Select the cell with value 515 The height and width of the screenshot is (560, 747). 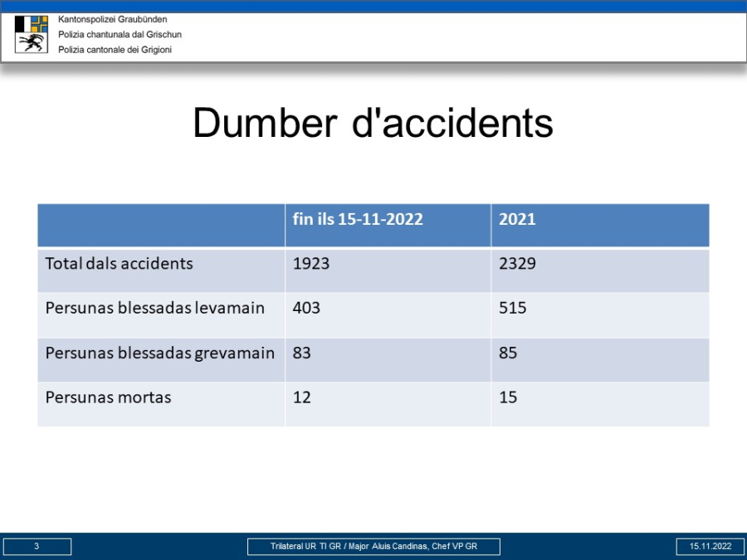tap(512, 308)
